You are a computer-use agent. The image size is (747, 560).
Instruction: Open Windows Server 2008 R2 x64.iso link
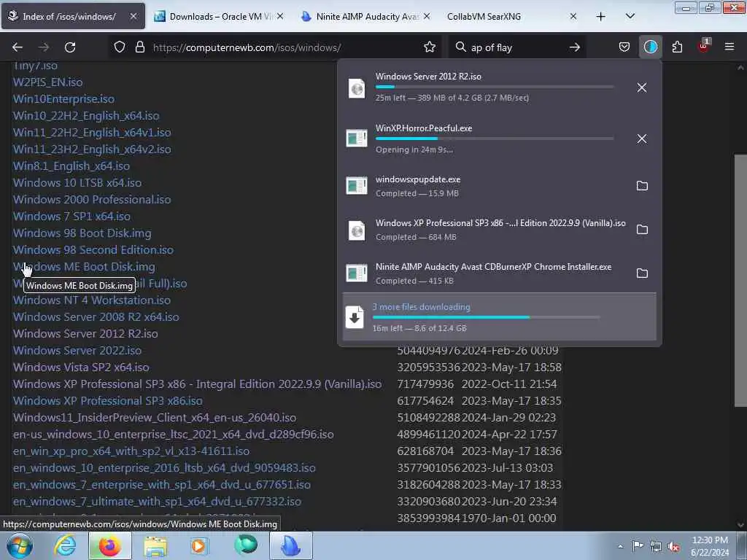[x=96, y=317]
